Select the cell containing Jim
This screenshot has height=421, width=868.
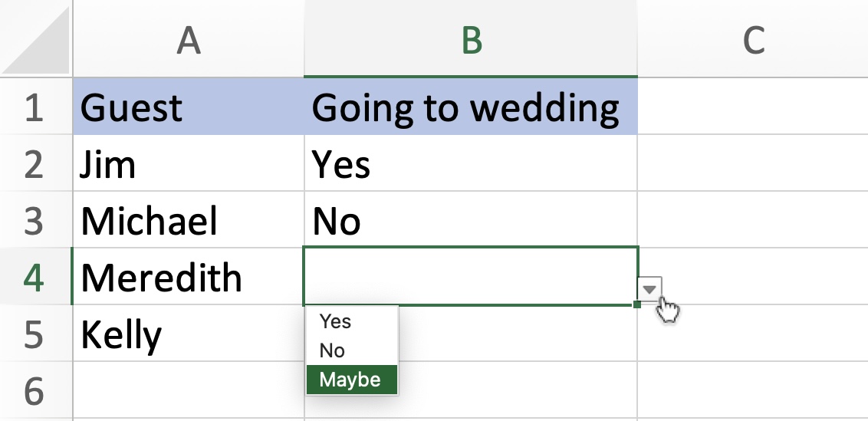(x=188, y=163)
